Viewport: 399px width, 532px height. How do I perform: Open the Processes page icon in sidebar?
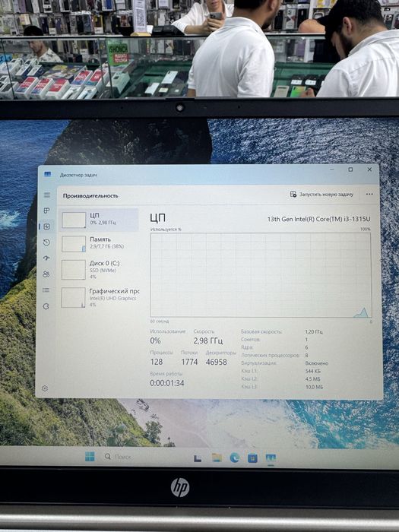47,211
